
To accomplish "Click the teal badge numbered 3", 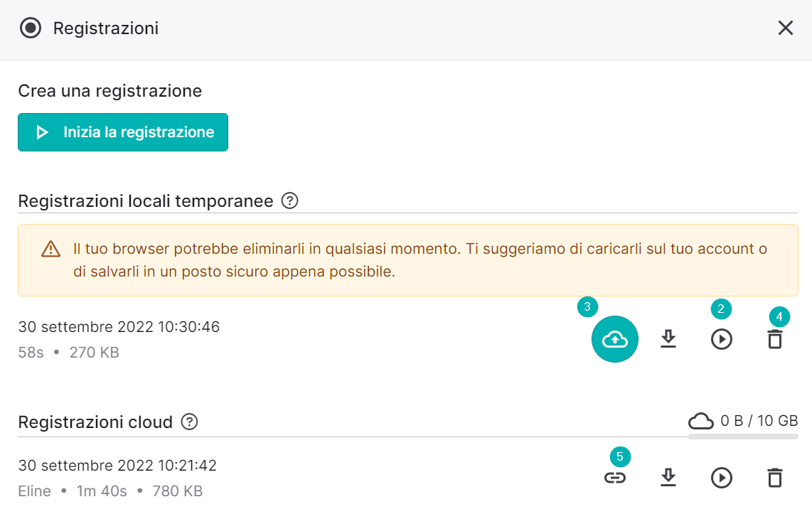I will pos(587,306).
